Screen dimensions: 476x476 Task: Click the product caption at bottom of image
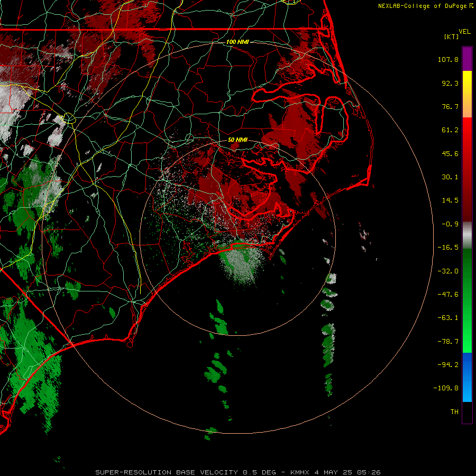pos(238,472)
